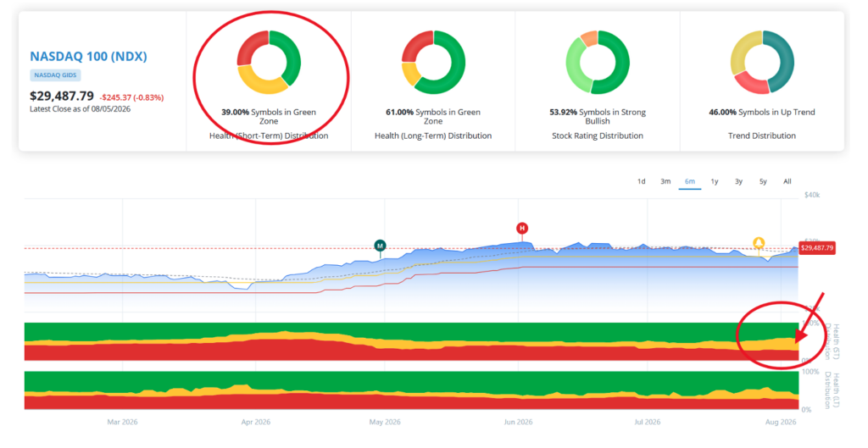The width and height of the screenshot is (868, 448).
Task: Click the Jun 2026 axis label
Action: point(518,422)
